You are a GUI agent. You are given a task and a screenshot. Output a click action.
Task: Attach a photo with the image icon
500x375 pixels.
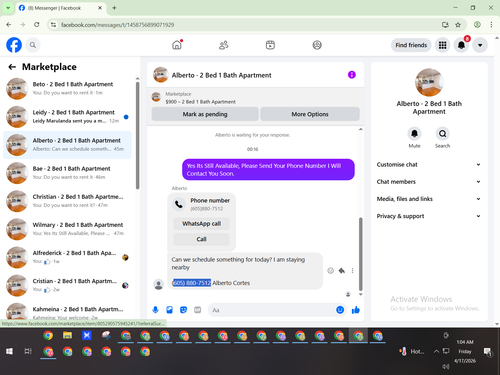[169, 310]
